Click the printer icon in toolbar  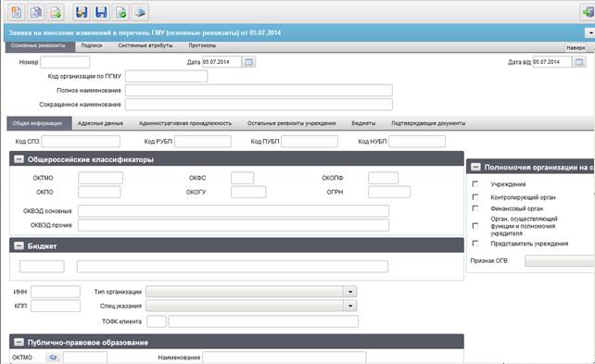(140, 12)
